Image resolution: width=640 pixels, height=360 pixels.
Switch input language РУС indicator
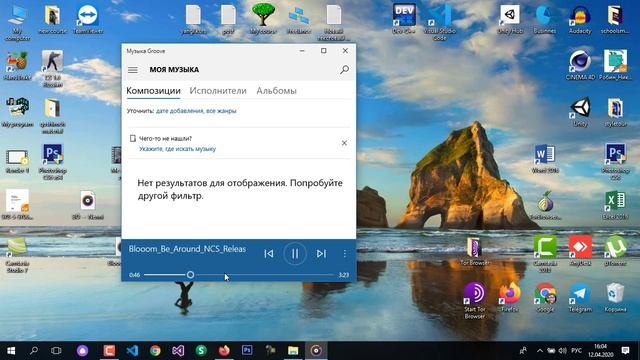(576, 351)
